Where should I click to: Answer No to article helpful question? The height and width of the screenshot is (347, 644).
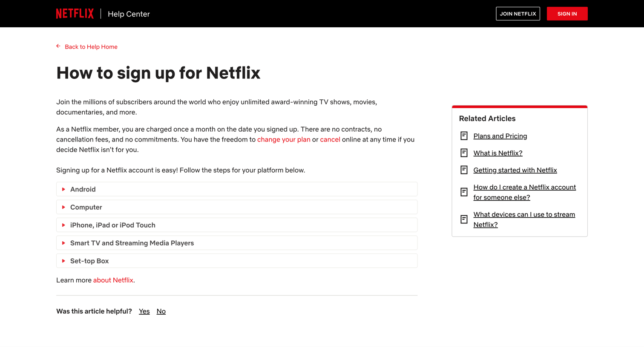pos(161,311)
